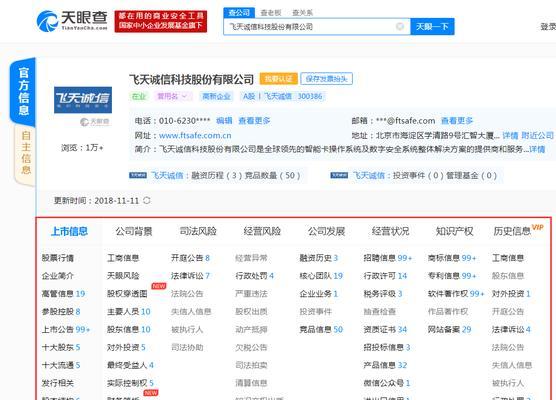556x400 pixels.
Task: Click the 高新企业 tag
Action: coord(216,96)
